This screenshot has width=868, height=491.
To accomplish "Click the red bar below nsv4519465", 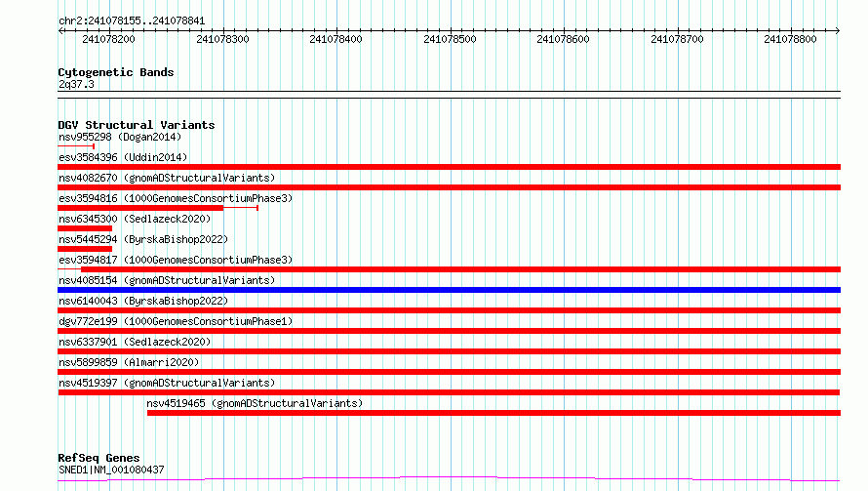I will 493,413.
